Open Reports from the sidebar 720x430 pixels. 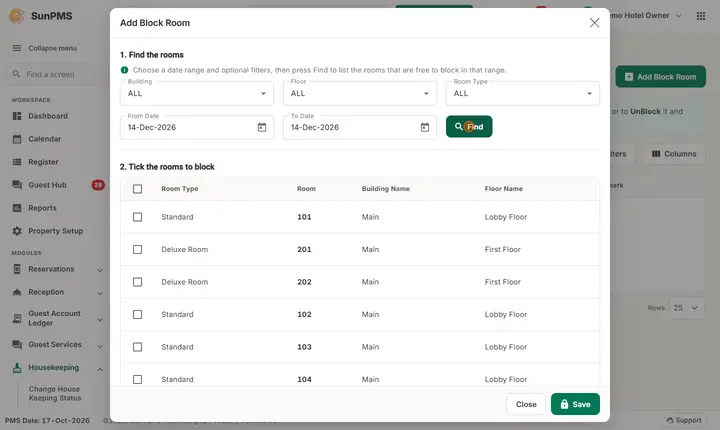[x=42, y=208]
